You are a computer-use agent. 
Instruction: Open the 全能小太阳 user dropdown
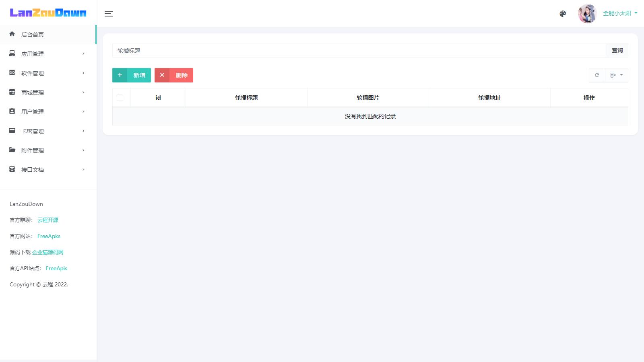coord(620,13)
